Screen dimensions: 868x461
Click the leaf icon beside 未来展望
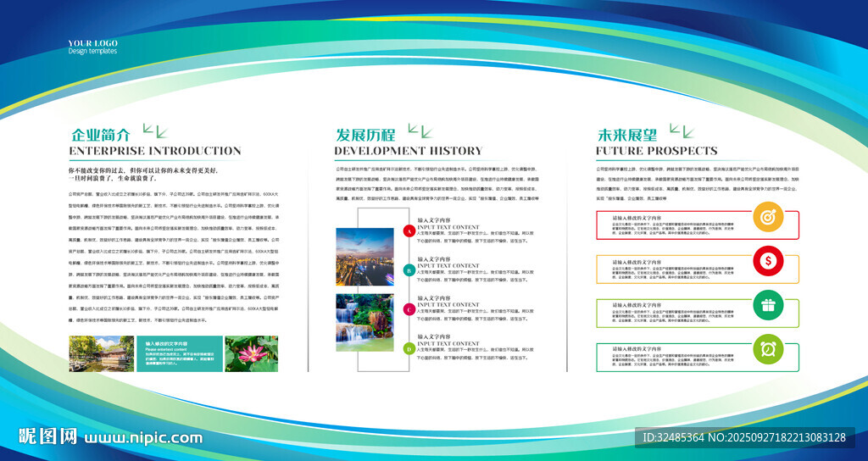(x=682, y=131)
